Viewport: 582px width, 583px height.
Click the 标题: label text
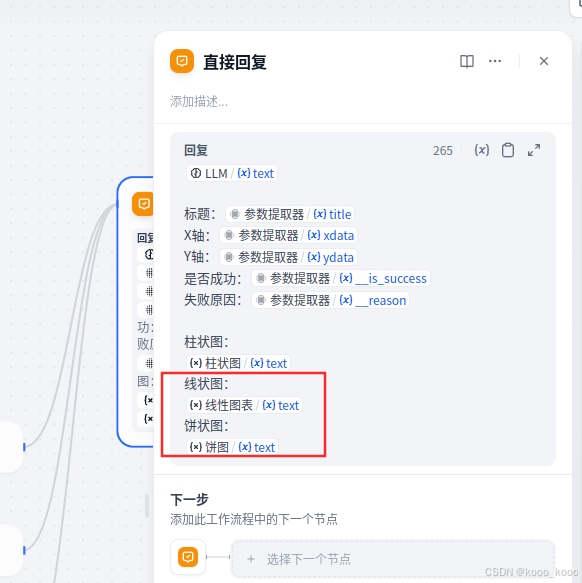pos(200,214)
